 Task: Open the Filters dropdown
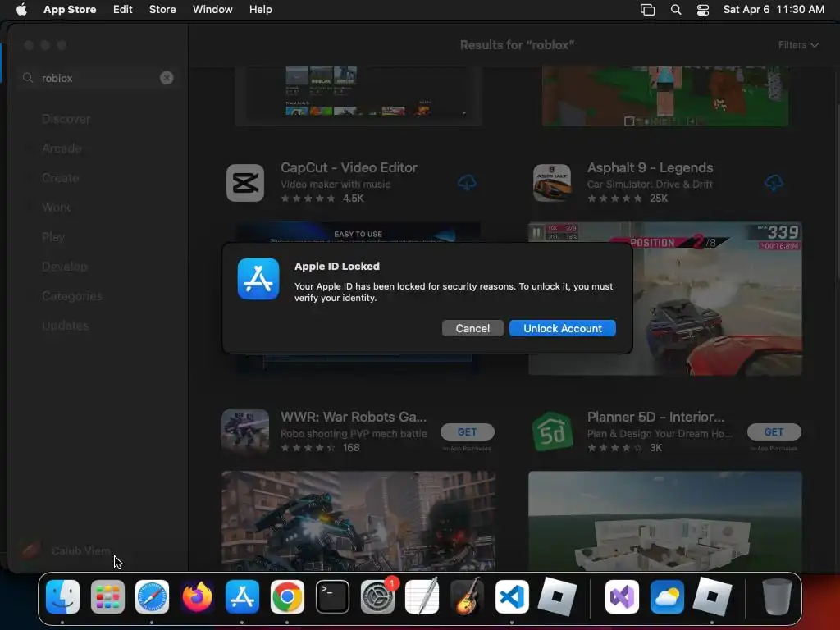click(x=798, y=45)
